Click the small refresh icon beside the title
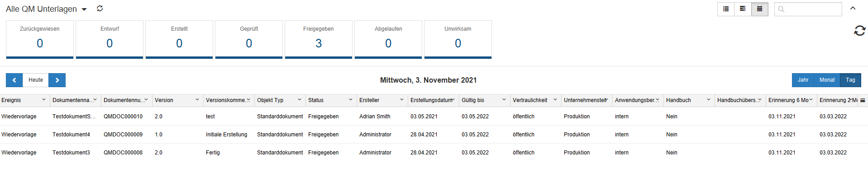Image resolution: width=868 pixels, height=182 pixels. coord(100,9)
